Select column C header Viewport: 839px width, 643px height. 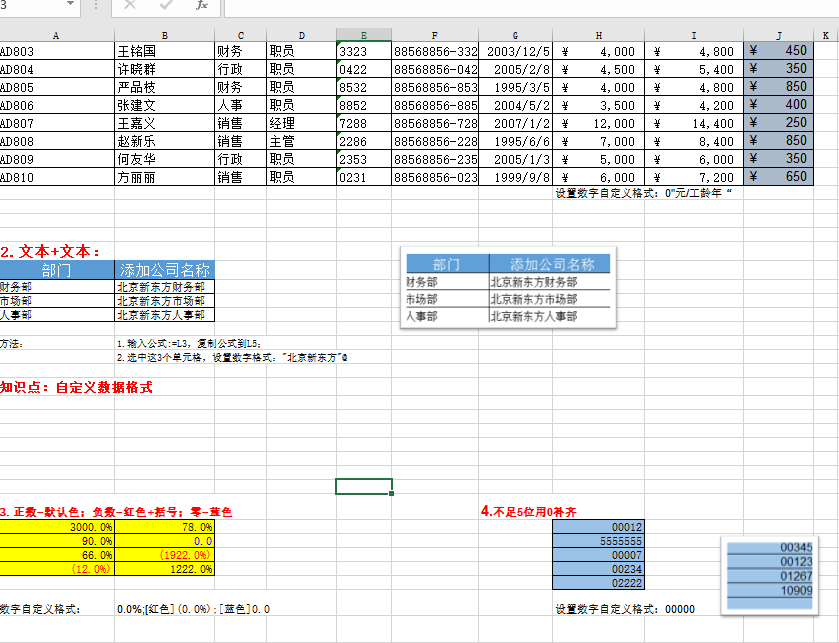pos(241,35)
